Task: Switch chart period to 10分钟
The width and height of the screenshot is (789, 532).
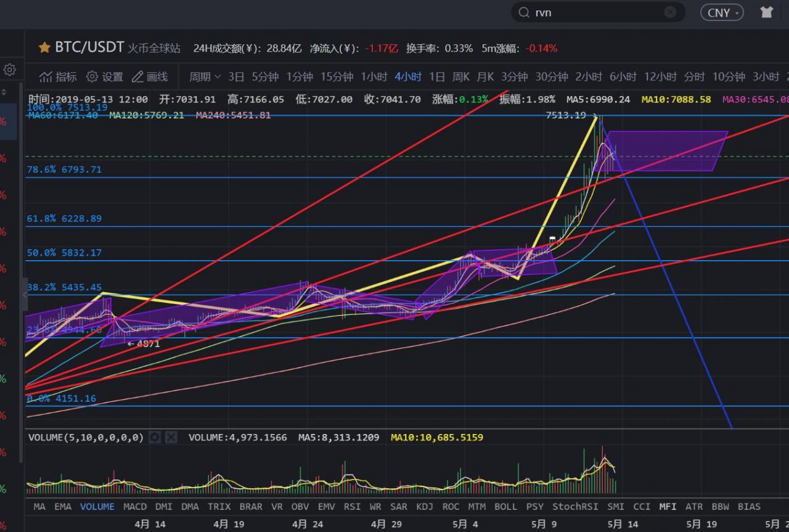Action: point(729,77)
